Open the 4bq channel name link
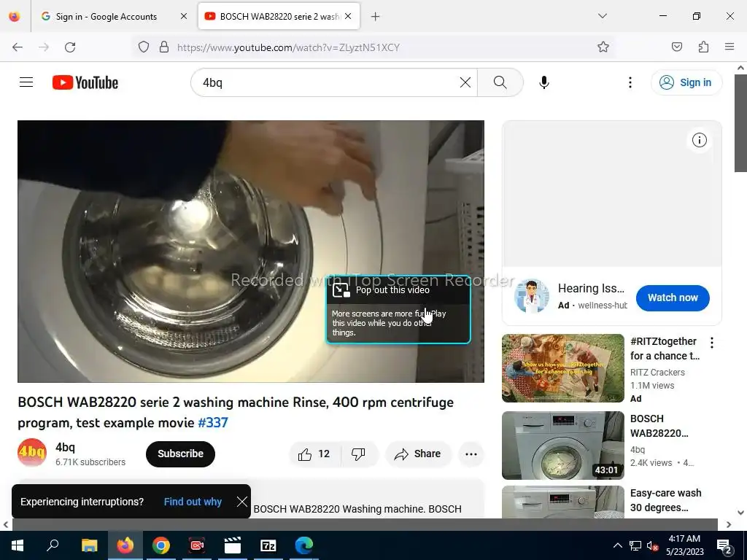Image resolution: width=747 pixels, height=560 pixels. pyautogui.click(x=65, y=447)
